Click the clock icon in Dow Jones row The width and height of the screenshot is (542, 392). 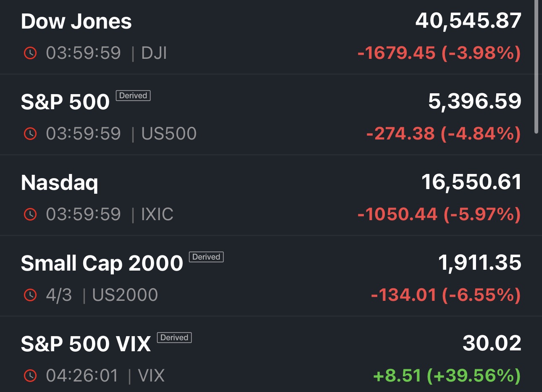pyautogui.click(x=30, y=53)
